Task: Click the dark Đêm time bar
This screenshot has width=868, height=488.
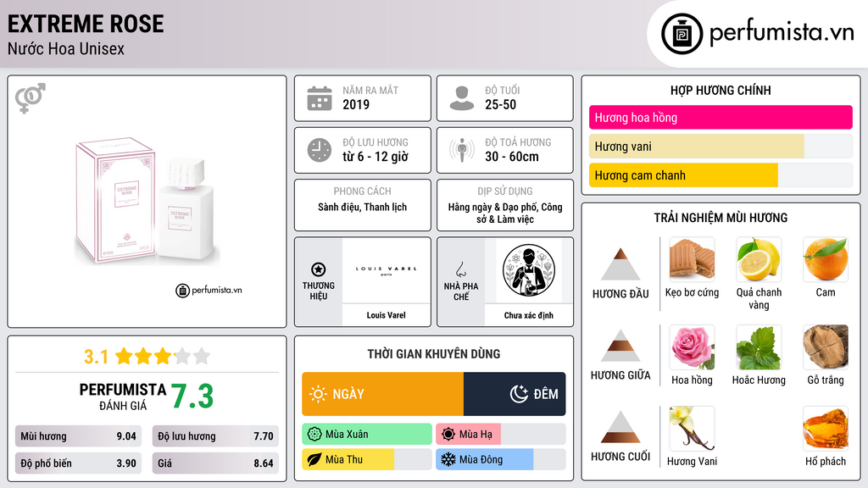Action: coord(515,394)
